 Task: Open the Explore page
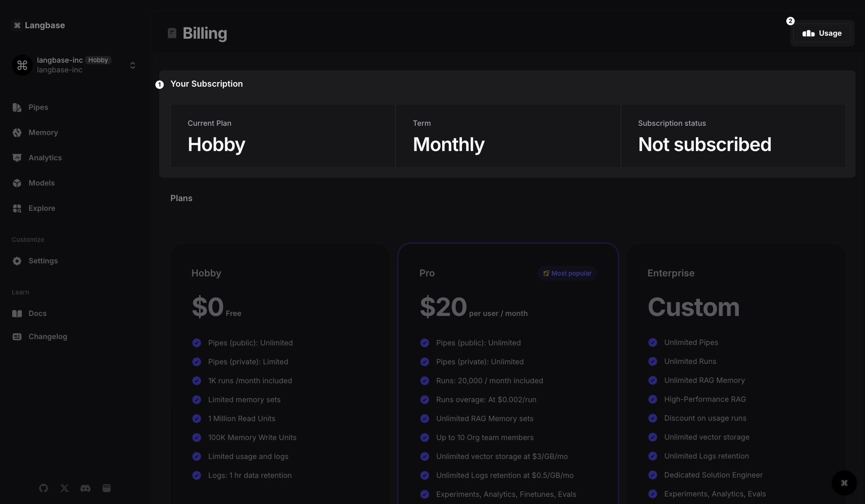click(x=42, y=208)
